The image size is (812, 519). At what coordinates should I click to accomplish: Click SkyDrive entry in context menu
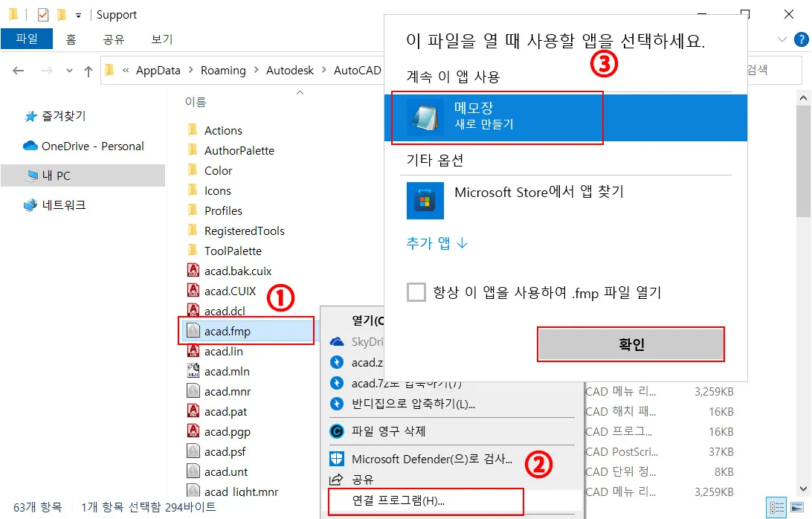coord(367,342)
